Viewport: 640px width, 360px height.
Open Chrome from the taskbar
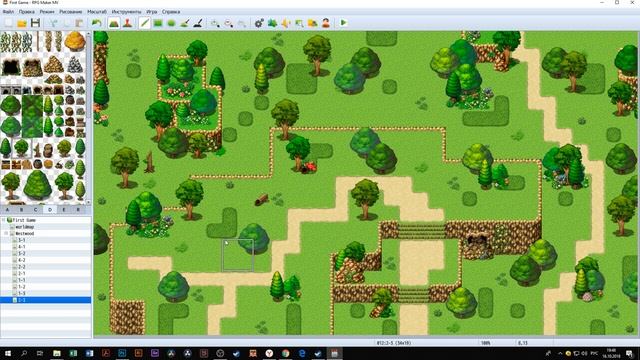(285, 353)
